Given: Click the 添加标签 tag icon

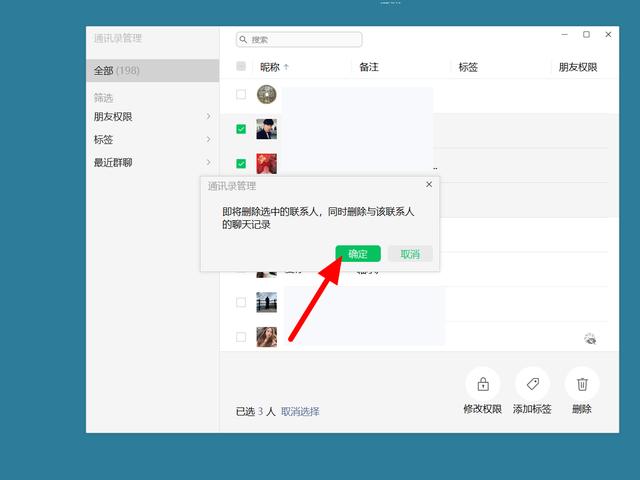Looking at the screenshot, I should pos(532,384).
